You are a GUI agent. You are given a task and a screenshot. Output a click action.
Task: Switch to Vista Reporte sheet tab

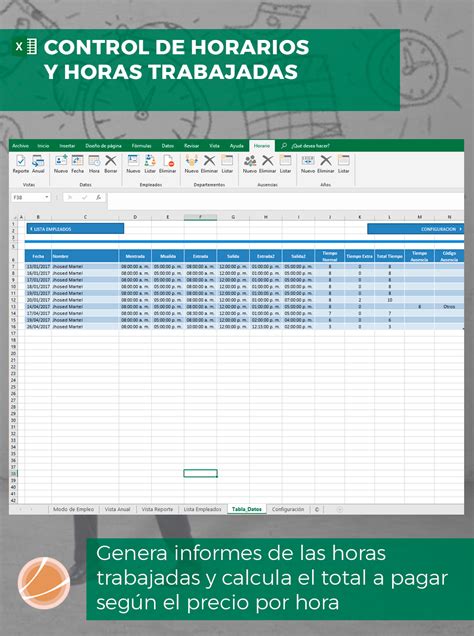click(x=157, y=509)
